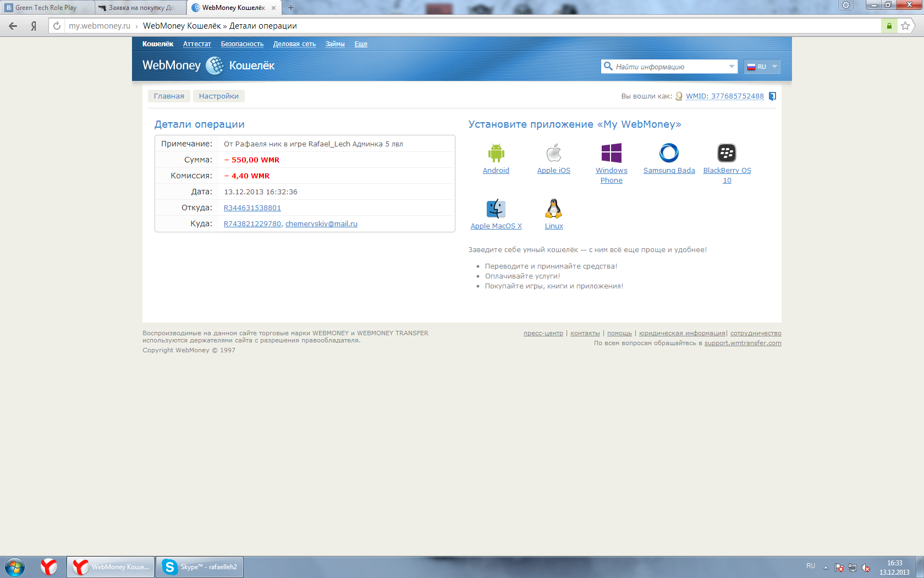The height and width of the screenshot is (578, 924).
Task: Click the date 13.12.2013 16:32:36
Action: (261, 192)
